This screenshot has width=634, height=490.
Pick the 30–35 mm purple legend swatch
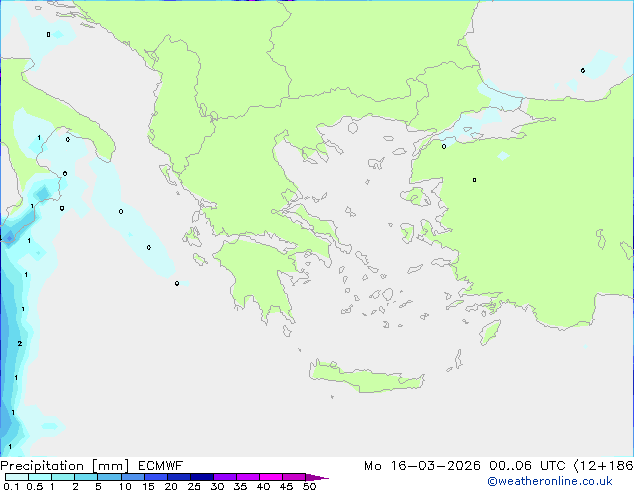tap(224, 477)
